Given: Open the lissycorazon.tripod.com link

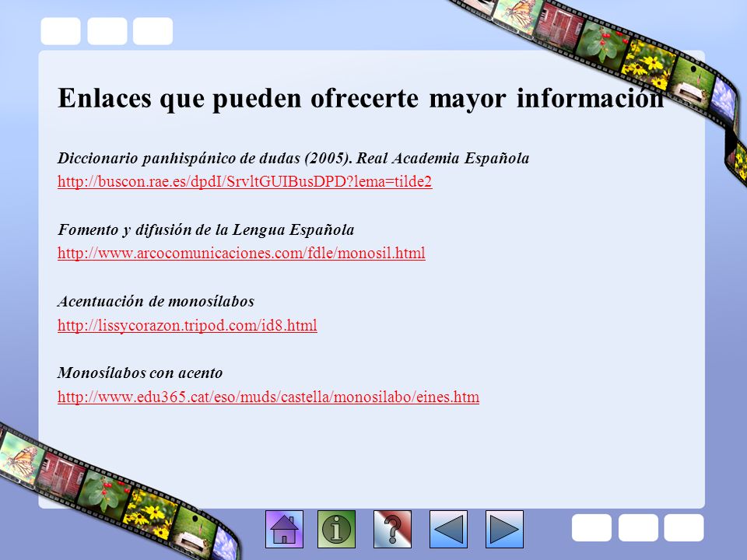Looking at the screenshot, I should 188,325.
